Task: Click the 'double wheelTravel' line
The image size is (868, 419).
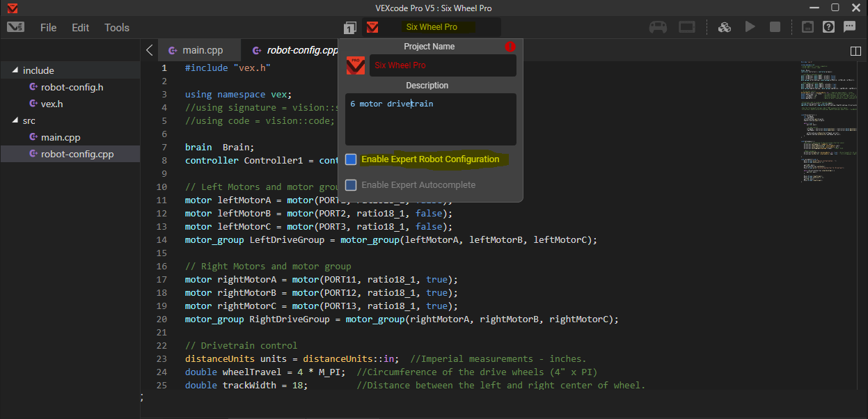Action: 391,372
